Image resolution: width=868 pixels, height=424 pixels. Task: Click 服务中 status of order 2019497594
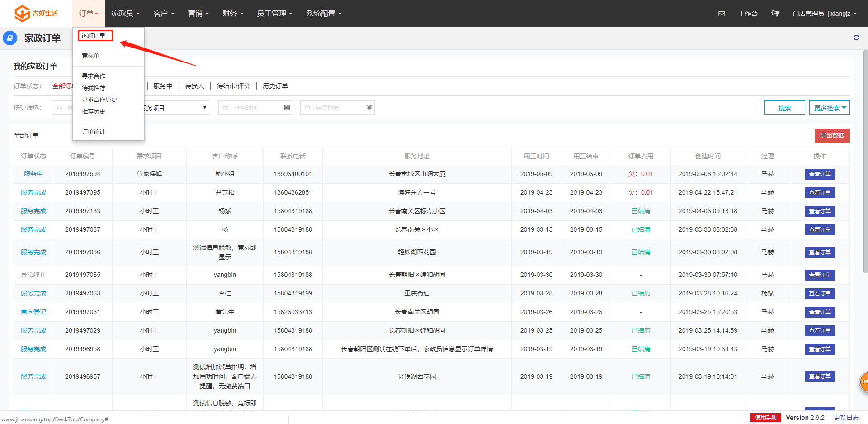point(33,174)
